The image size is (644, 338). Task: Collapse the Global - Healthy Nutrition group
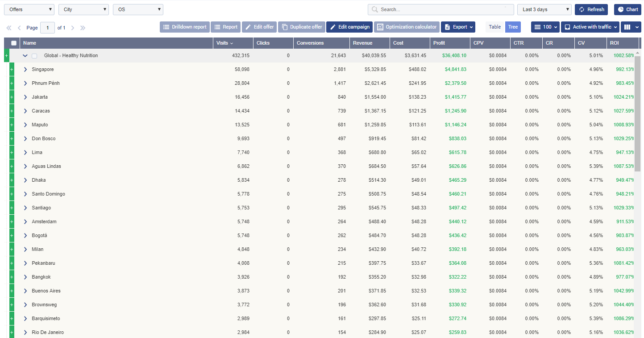[x=25, y=56]
